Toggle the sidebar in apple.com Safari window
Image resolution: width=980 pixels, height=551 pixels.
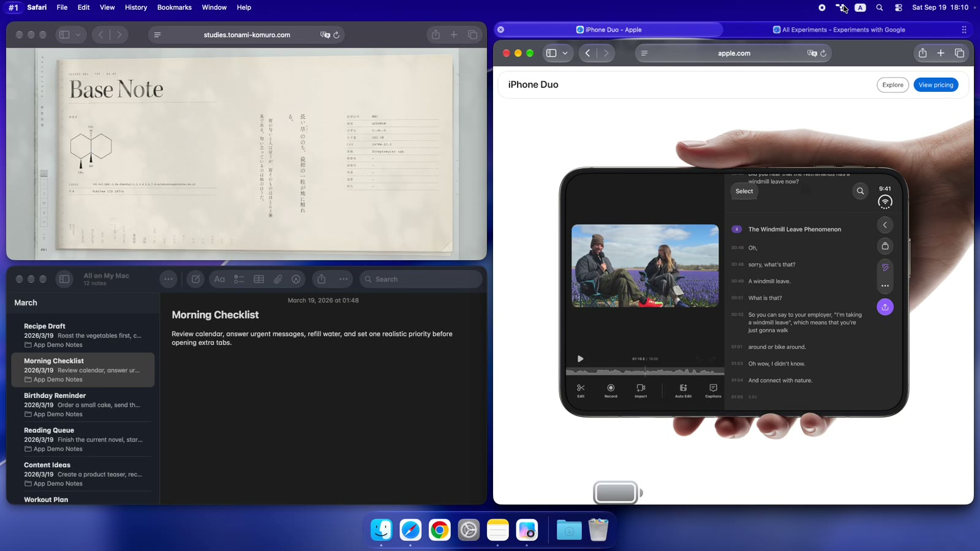(551, 53)
